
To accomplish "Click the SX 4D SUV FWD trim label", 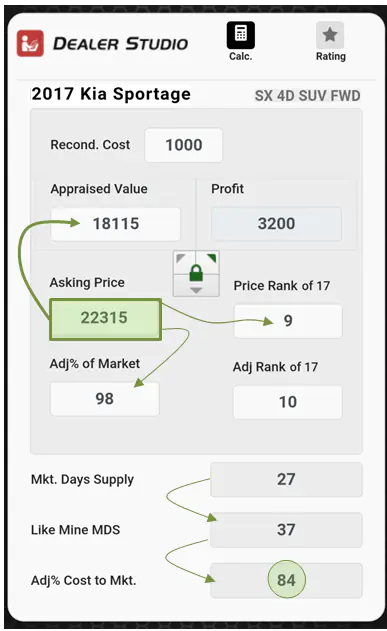I will (307, 96).
